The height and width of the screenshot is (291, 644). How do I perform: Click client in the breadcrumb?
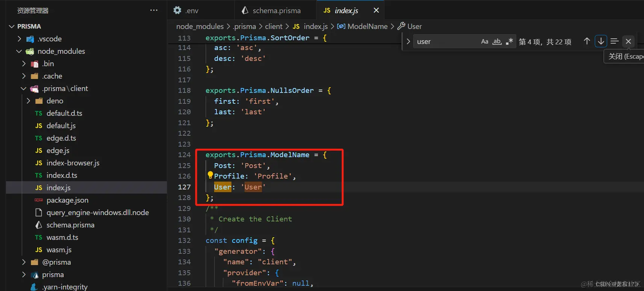coord(274,26)
